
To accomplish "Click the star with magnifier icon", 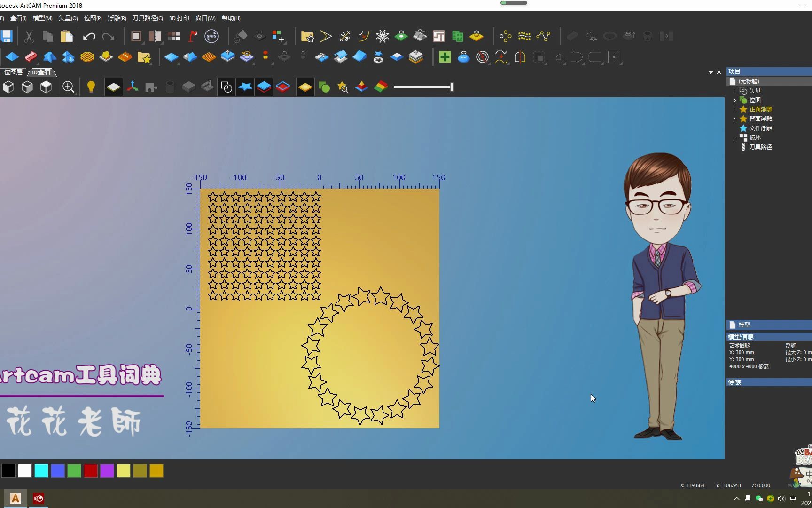I will click(x=343, y=87).
